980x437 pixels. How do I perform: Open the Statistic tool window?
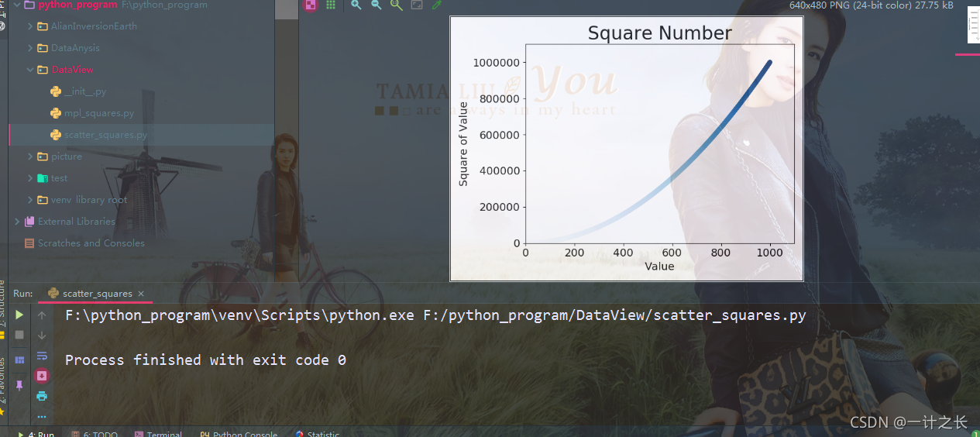tap(318, 432)
